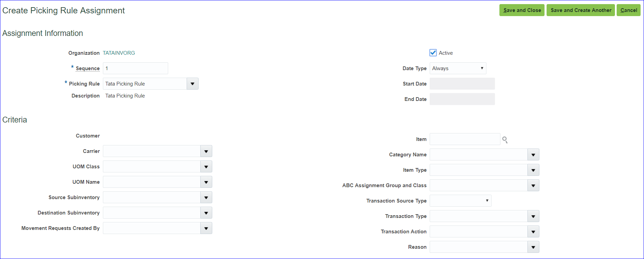Open the Picking Rule dropdown arrow
The width and height of the screenshot is (644, 259).
click(x=192, y=84)
